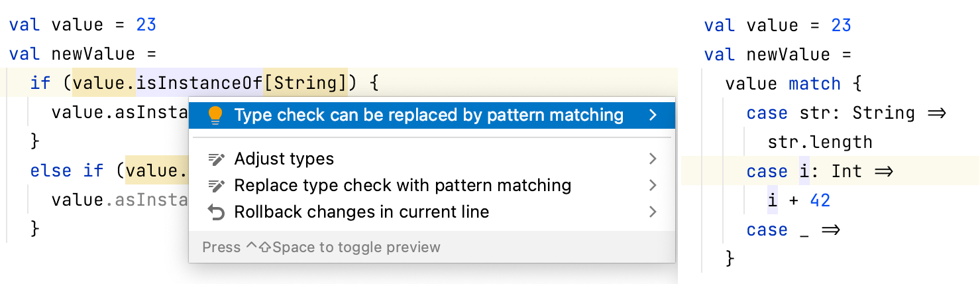Click str.length in the preview pane
The image size is (980, 284).
tap(820, 142)
